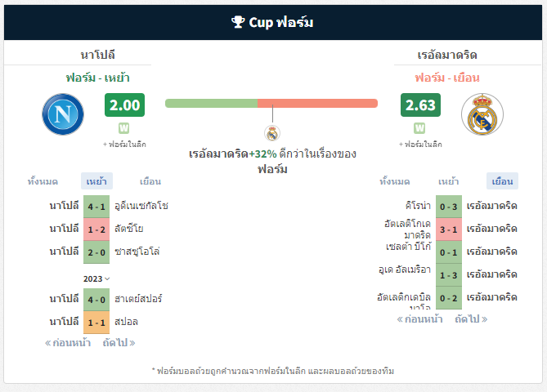The height and width of the screenshot is (392, 547).
Task: Switch to the ทั้งหมด tab for Real Madrid
Action: [395, 181]
